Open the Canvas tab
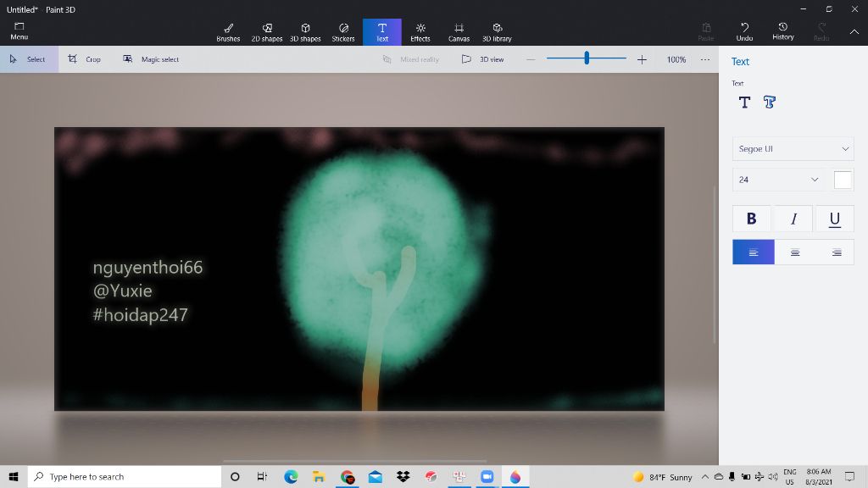Image resolution: width=868 pixels, height=488 pixels. pyautogui.click(x=459, y=32)
